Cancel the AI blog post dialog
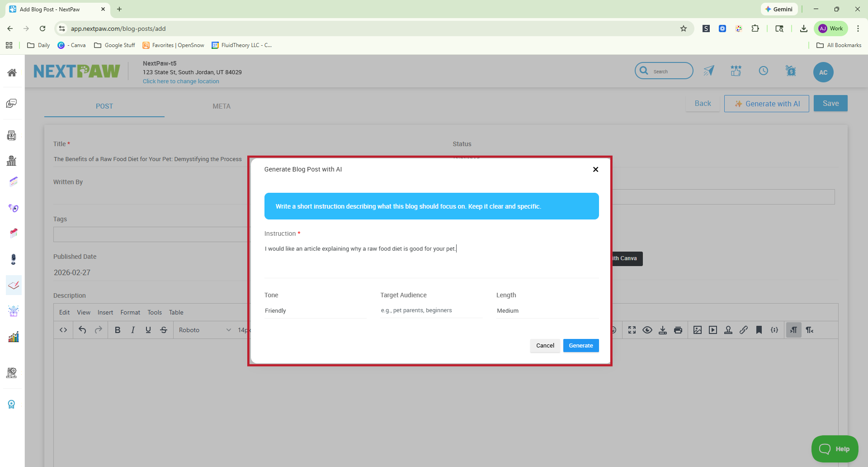The image size is (868, 467). coord(545,346)
